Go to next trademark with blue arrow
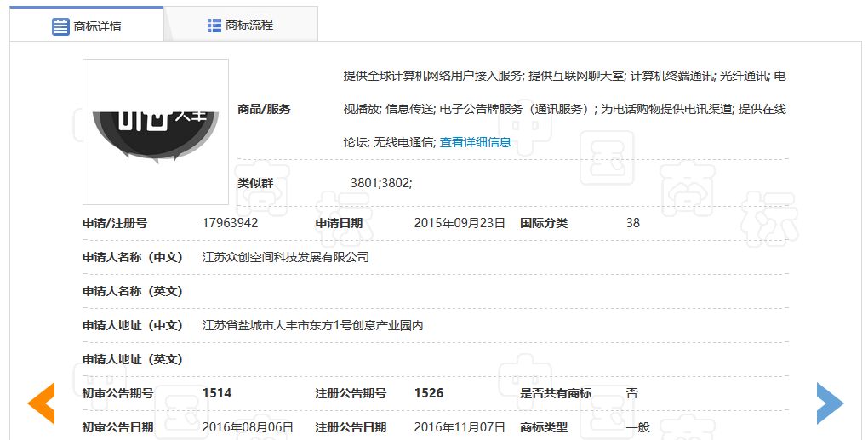This screenshot has height=440, width=868. tap(830, 403)
